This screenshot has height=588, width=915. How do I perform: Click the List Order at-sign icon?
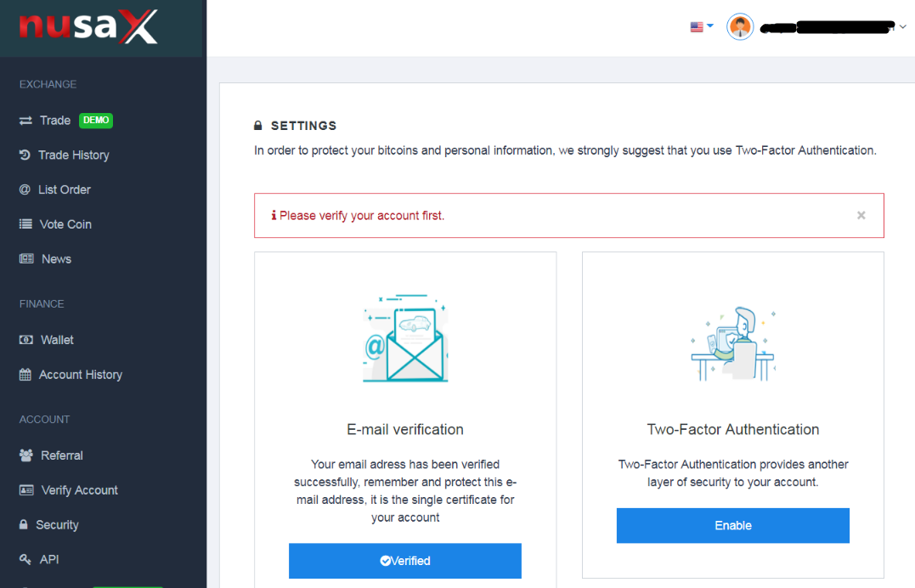click(25, 189)
